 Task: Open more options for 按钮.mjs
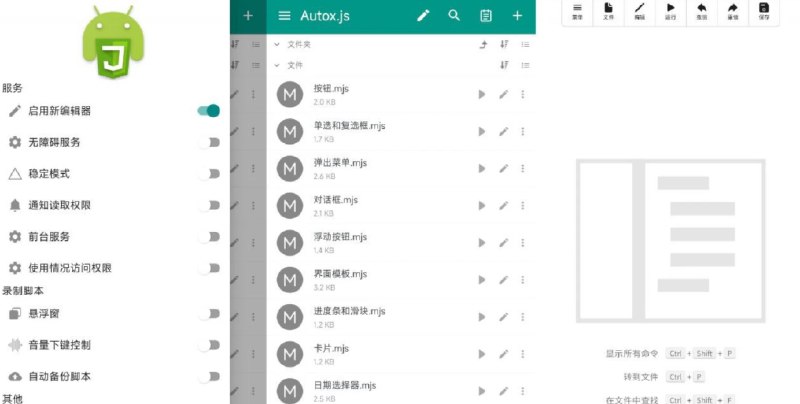[x=522, y=94]
